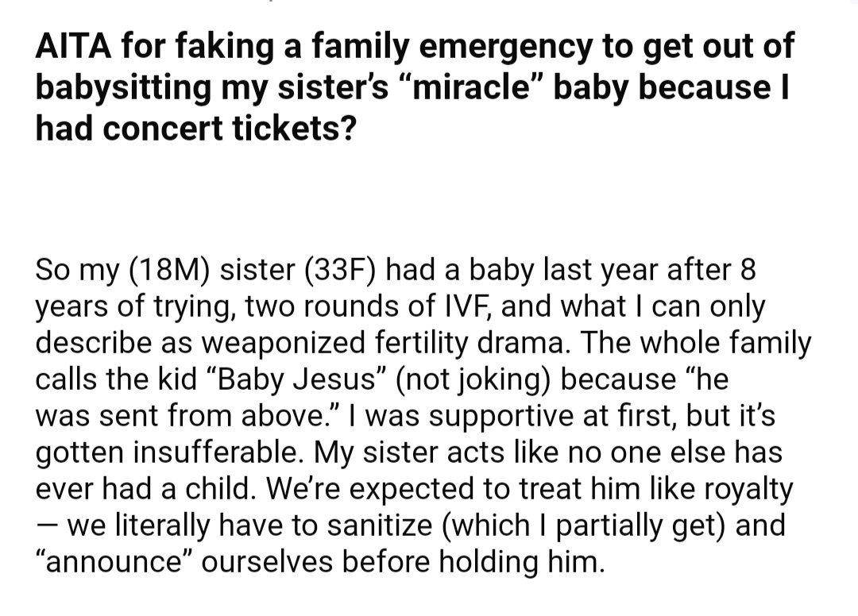Viewport: 858px width, 616px height.
Task: Click the word "royalty" in the body text
Action: [x=748, y=489]
